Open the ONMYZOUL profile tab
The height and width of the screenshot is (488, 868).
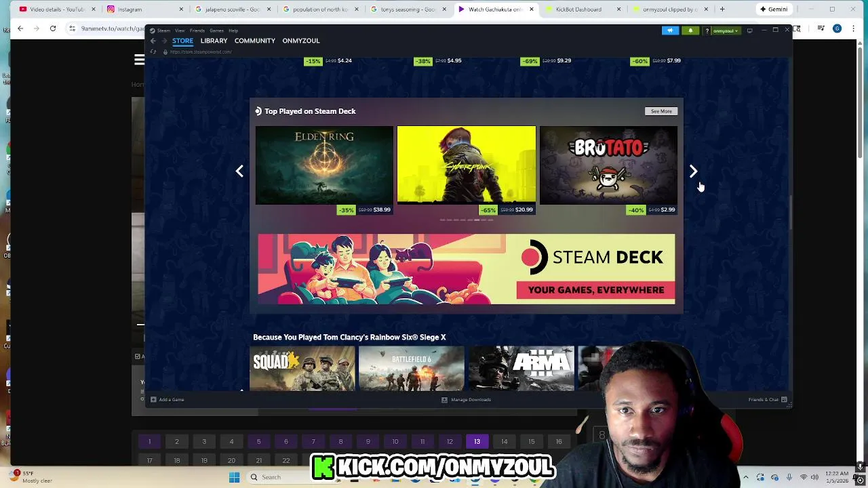[301, 41]
